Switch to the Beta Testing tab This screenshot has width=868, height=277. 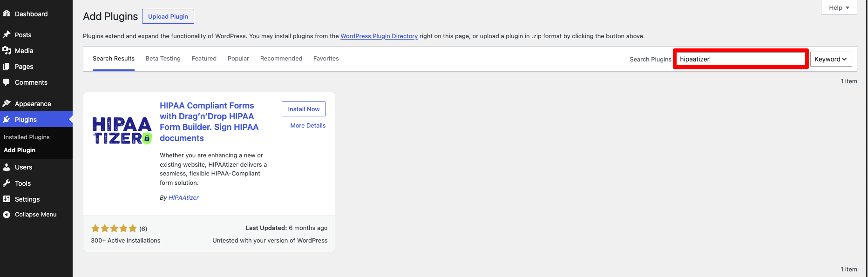coord(163,59)
